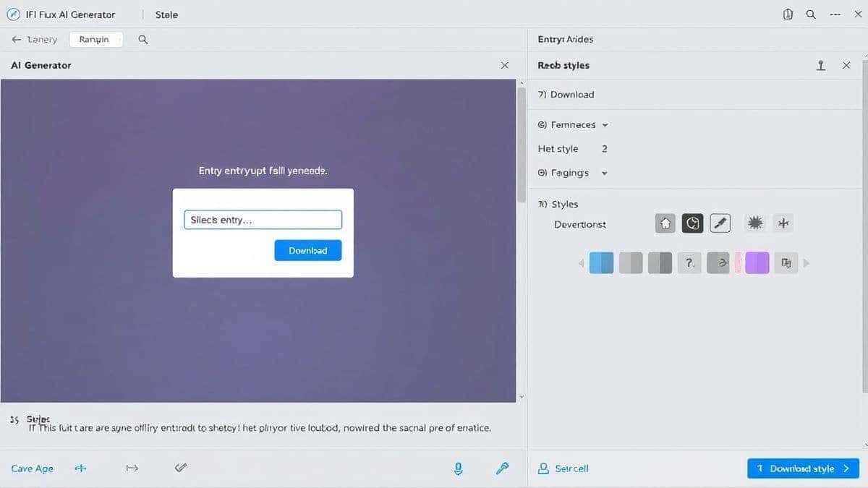Click the canvas scrollbar up arrow
868x488 pixels.
pos(522,83)
